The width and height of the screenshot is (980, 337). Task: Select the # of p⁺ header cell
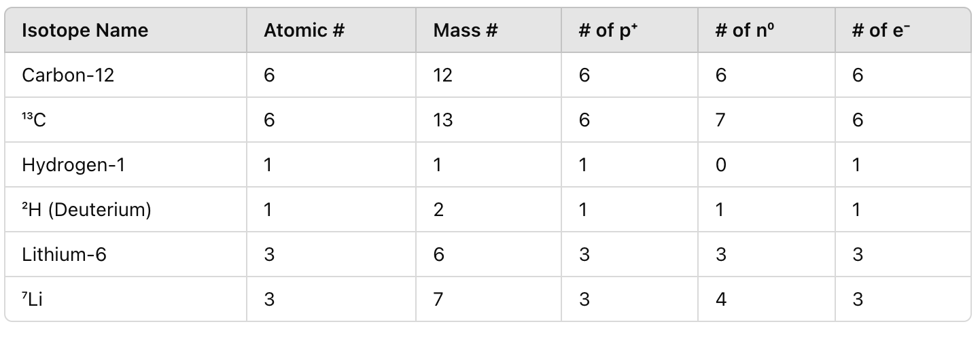pyautogui.click(x=629, y=30)
